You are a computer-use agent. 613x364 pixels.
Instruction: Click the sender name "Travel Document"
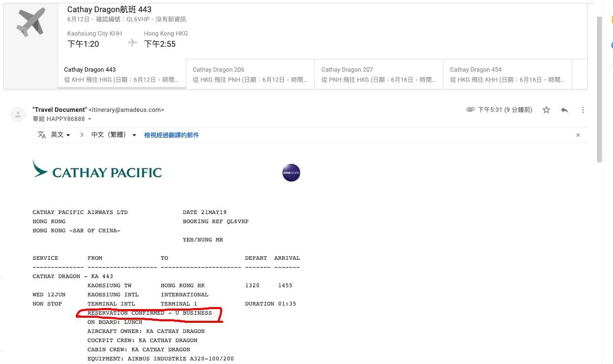click(60, 110)
